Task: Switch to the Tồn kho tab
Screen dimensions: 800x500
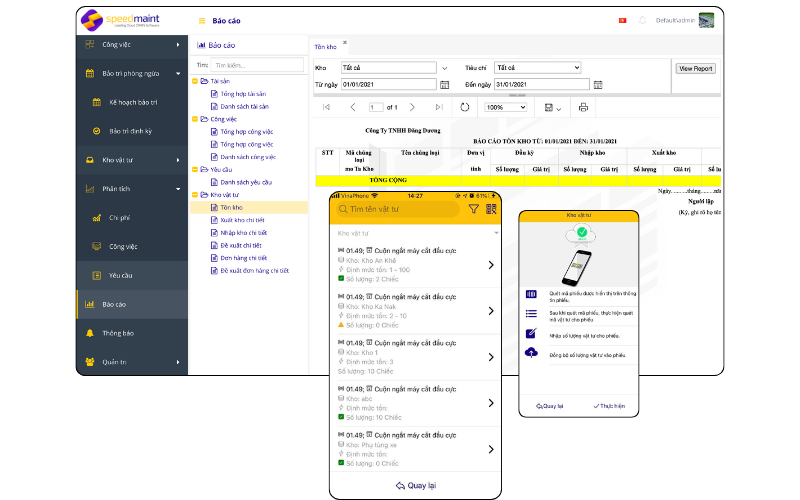Action: [326, 46]
